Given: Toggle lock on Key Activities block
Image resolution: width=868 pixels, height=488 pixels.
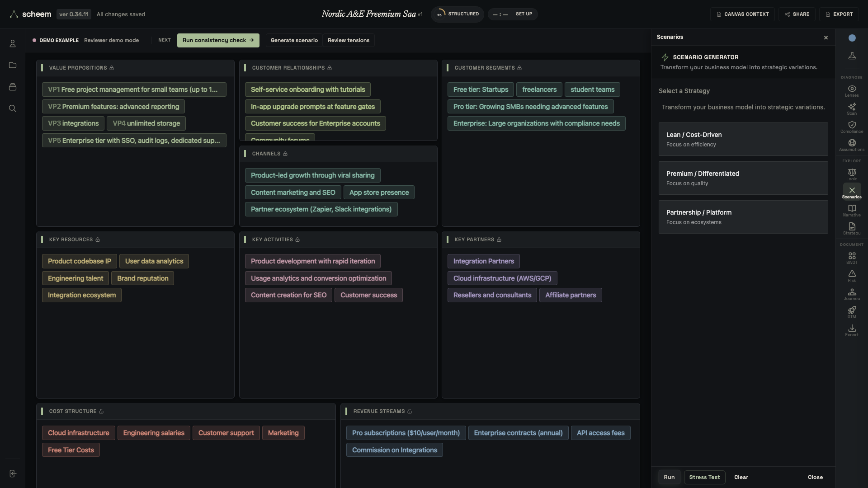Looking at the screenshot, I should (297, 239).
